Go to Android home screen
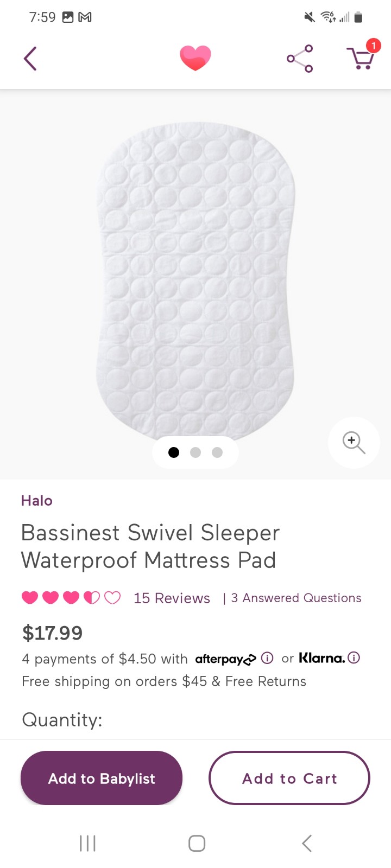Screen dimensions: 391x868 pos(197,843)
